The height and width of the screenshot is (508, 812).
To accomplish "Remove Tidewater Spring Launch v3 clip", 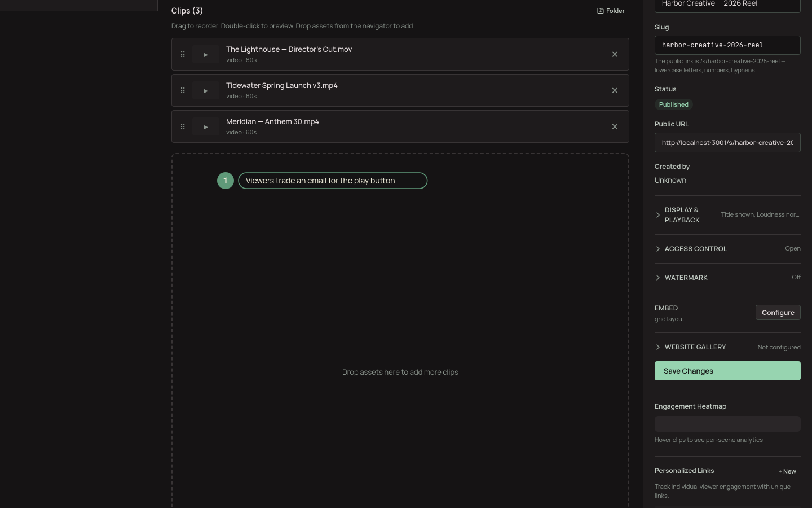I will pos(615,91).
